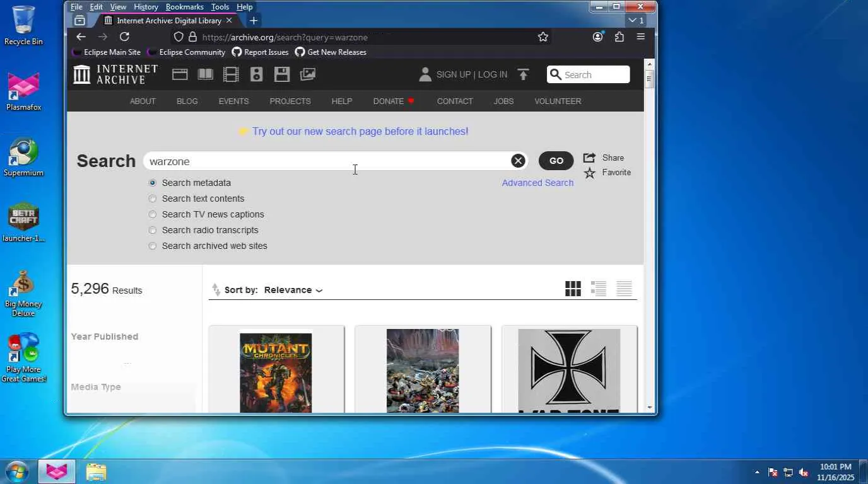The height and width of the screenshot is (484, 868).
Task: Select Search TV news captions option
Action: click(x=152, y=214)
